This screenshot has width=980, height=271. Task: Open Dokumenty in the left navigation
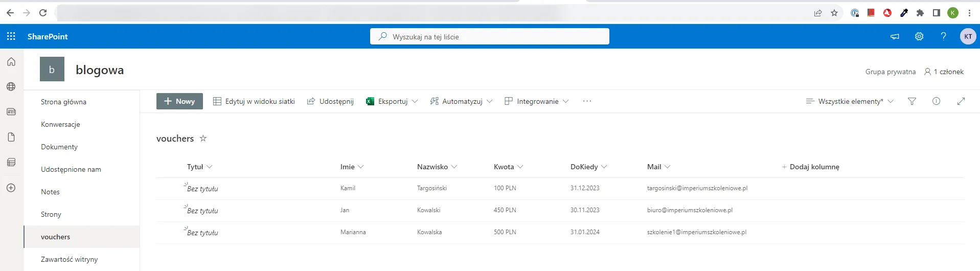[59, 147]
